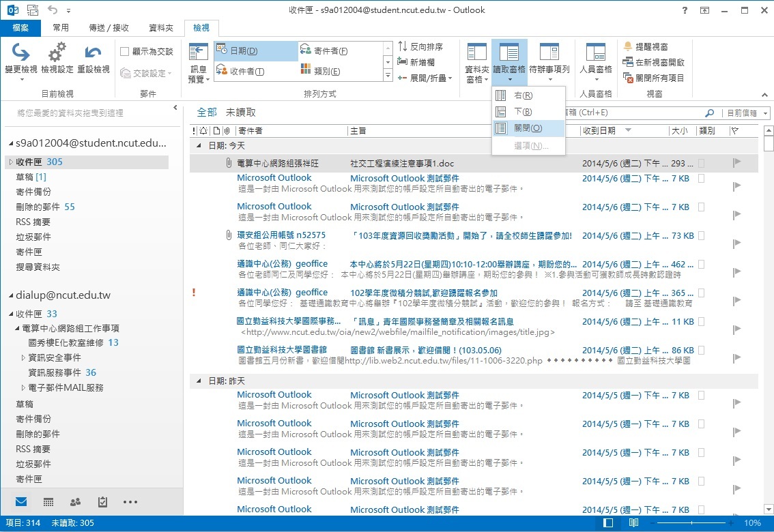The height and width of the screenshot is (532, 774).
Task: Flag the 圖書館 新書展示 message
Action: (x=737, y=357)
